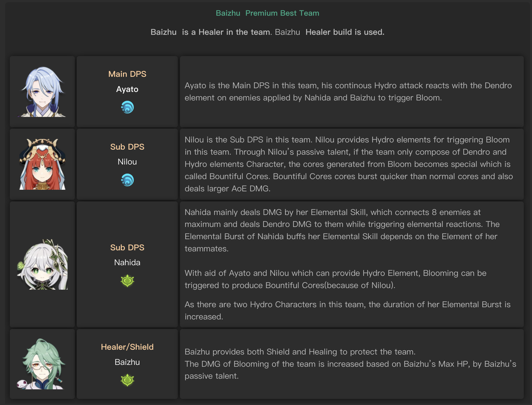532x405 pixels.
Task: Open Nilou's character portrait
Action: (42, 164)
